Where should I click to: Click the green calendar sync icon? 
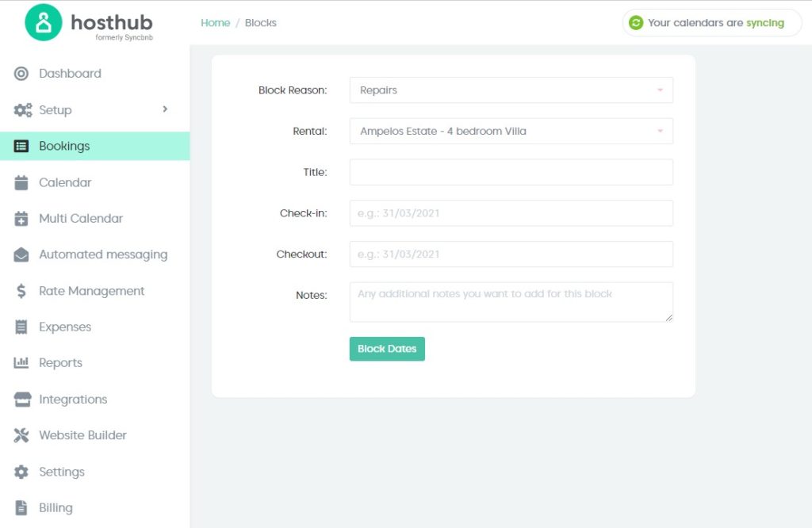click(x=636, y=23)
